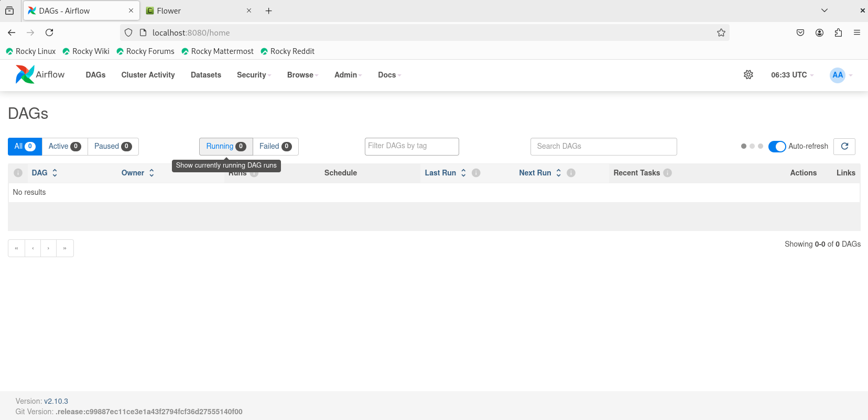Select the DAGs - Airflow browser tab
Image resolution: width=868 pixels, height=420 pixels.
[81, 10]
